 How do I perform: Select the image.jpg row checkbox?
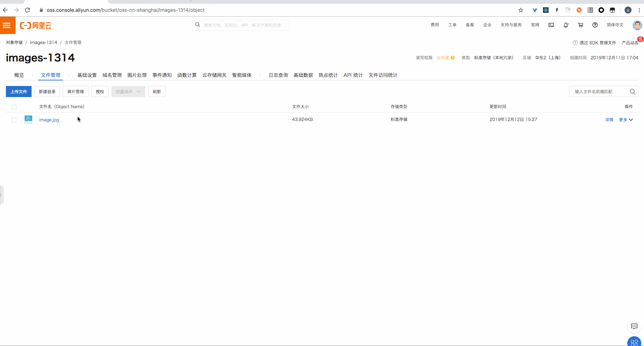click(14, 120)
